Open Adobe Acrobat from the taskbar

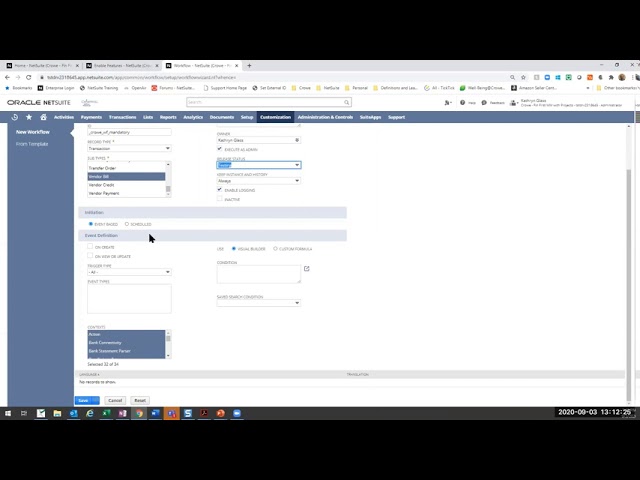204,413
